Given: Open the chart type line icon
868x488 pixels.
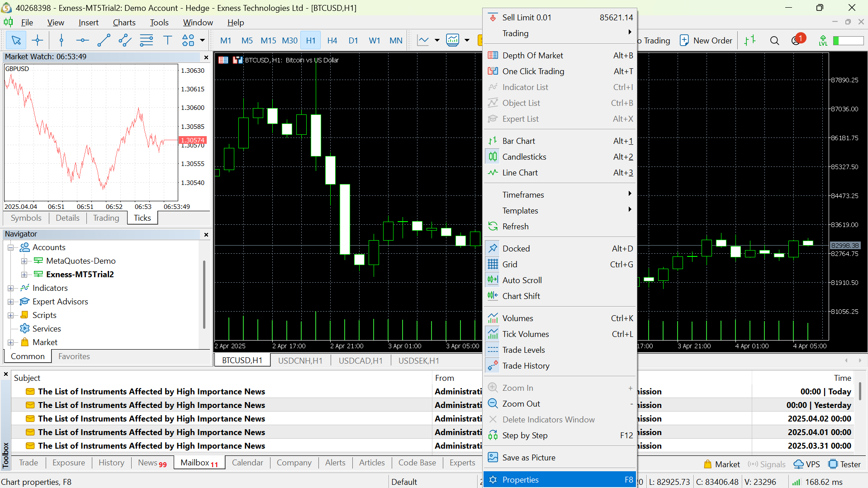Looking at the screenshot, I should click(x=423, y=40).
